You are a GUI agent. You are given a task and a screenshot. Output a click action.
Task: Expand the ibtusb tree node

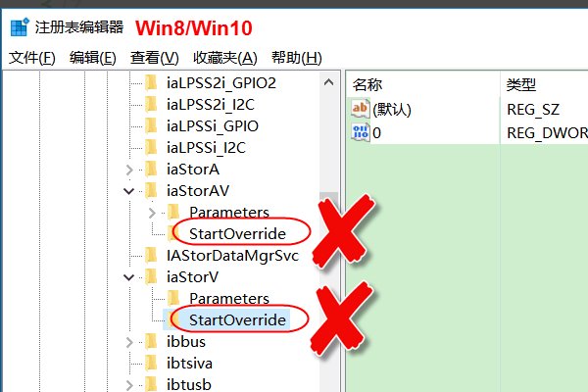pos(129,385)
